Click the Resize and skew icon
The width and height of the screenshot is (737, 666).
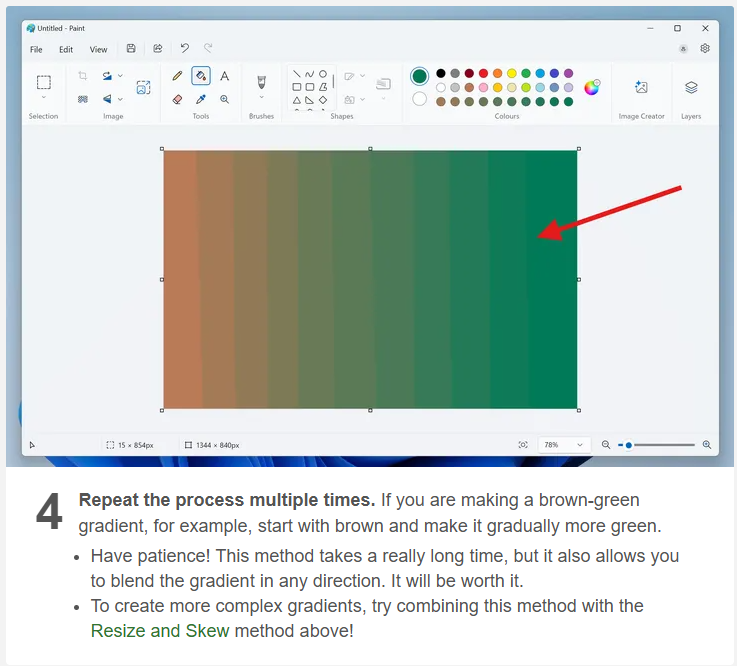tap(143, 87)
